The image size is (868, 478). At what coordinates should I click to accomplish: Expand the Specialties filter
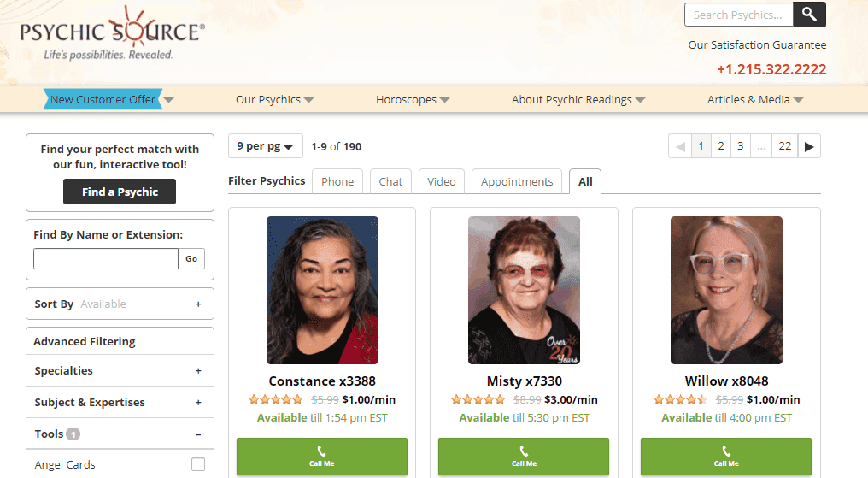tap(198, 370)
